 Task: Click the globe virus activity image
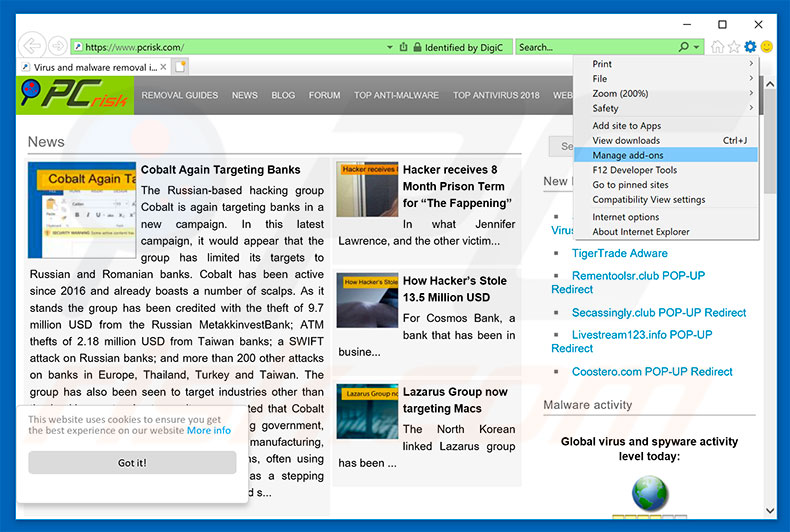click(x=650, y=493)
